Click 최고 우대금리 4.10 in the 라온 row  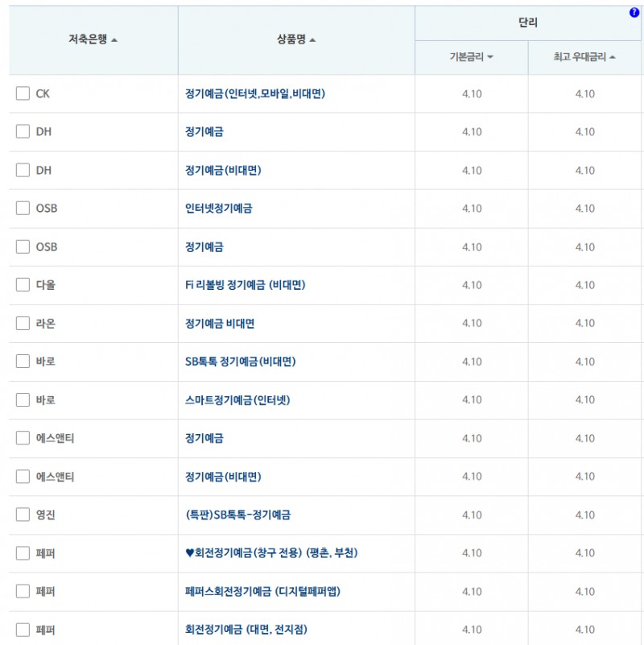pyautogui.click(x=584, y=324)
